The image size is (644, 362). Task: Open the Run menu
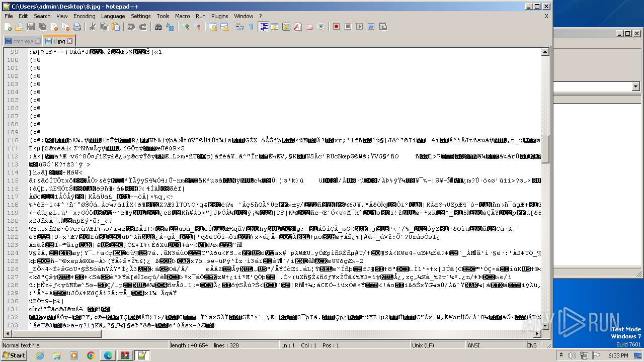(x=201, y=16)
